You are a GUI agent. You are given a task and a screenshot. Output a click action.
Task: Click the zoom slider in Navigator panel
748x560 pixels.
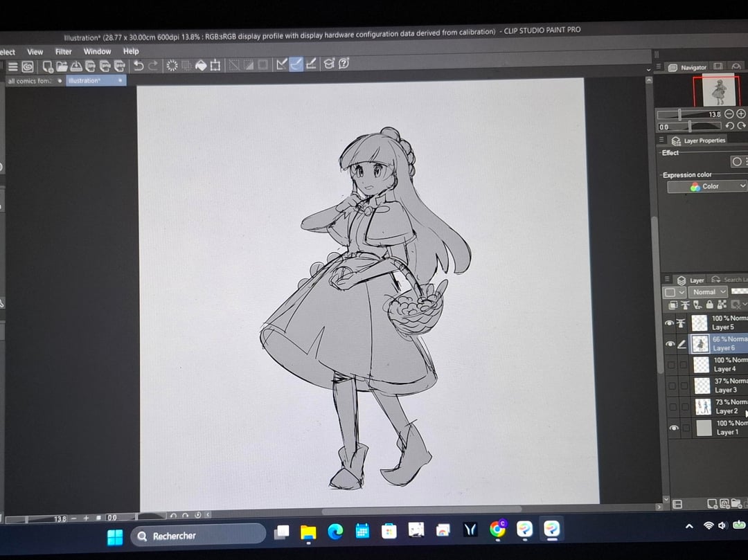680,114
